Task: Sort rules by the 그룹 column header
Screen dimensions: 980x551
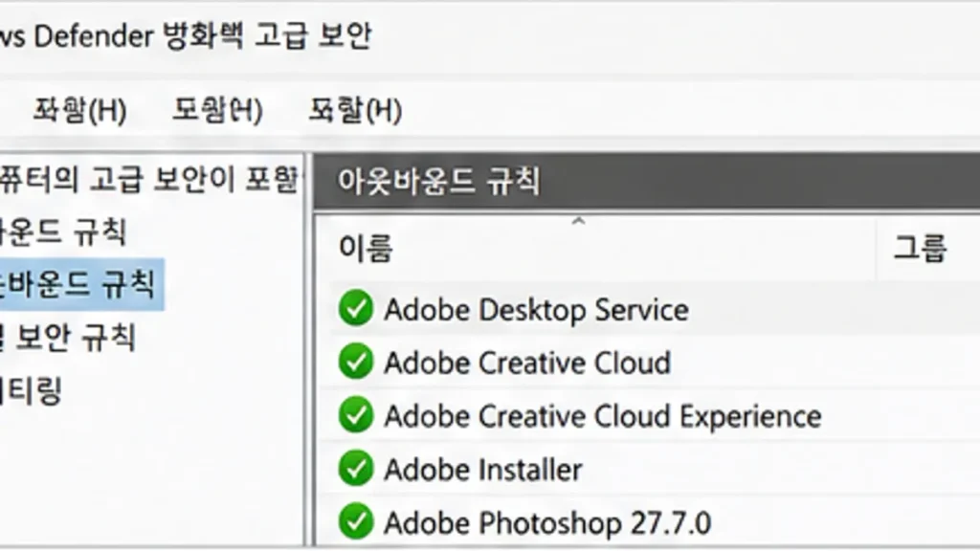Action: pos(920,248)
